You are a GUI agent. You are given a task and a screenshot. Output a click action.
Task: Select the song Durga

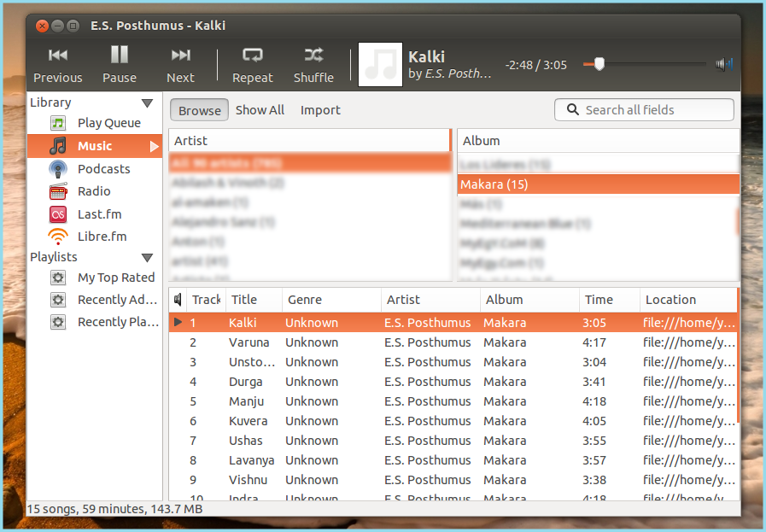(x=246, y=382)
